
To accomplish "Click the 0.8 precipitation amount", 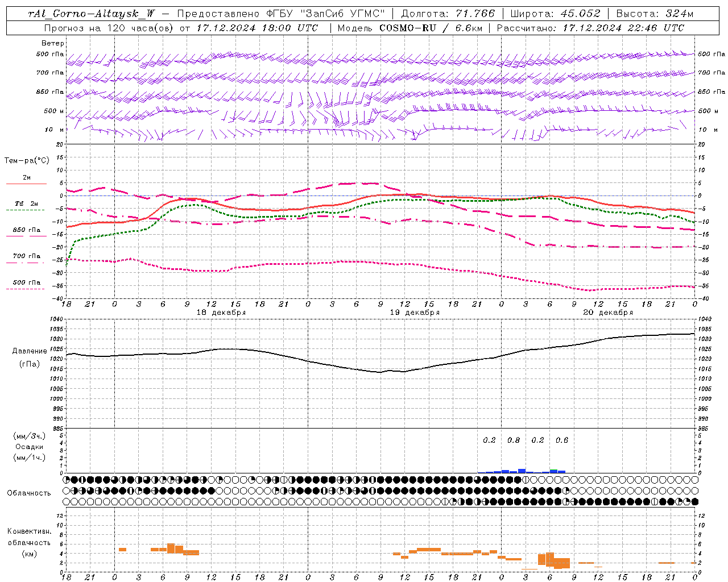I will tap(514, 440).
